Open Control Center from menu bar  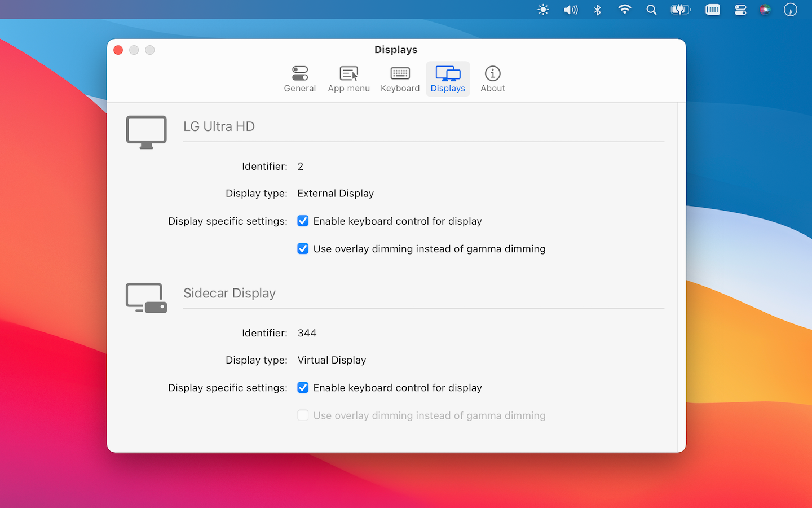[x=740, y=10]
